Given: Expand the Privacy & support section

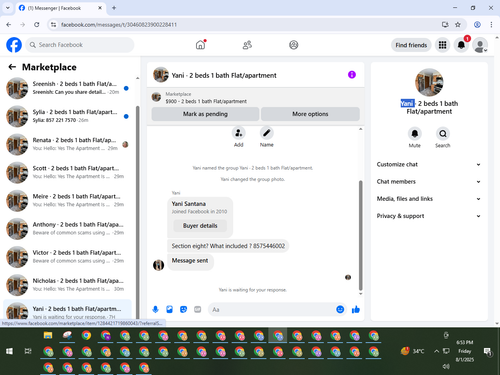Looking at the screenshot, I should tap(429, 216).
